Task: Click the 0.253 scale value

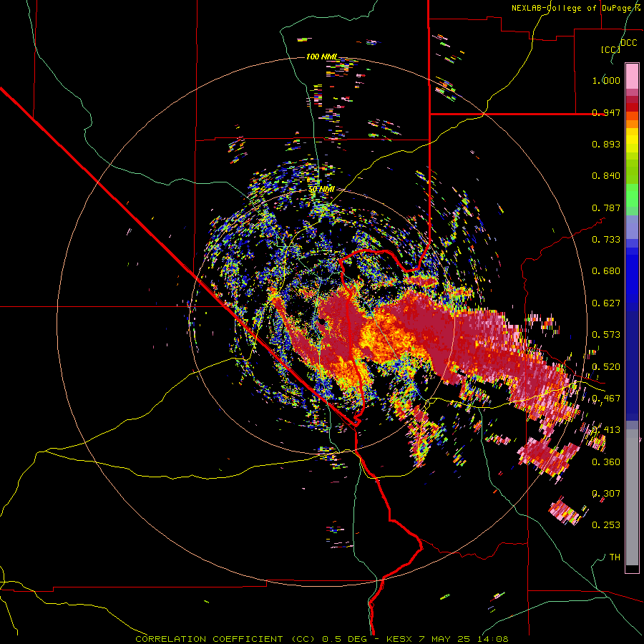Action: (606, 525)
